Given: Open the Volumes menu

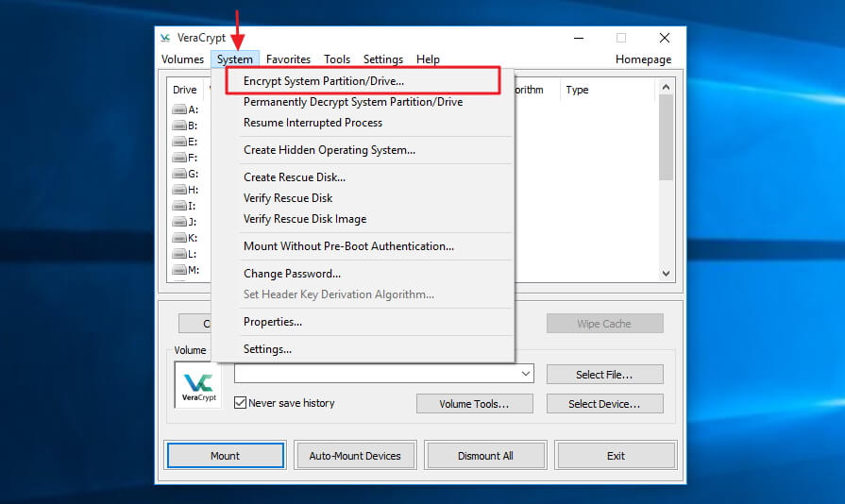Looking at the screenshot, I should (x=182, y=59).
